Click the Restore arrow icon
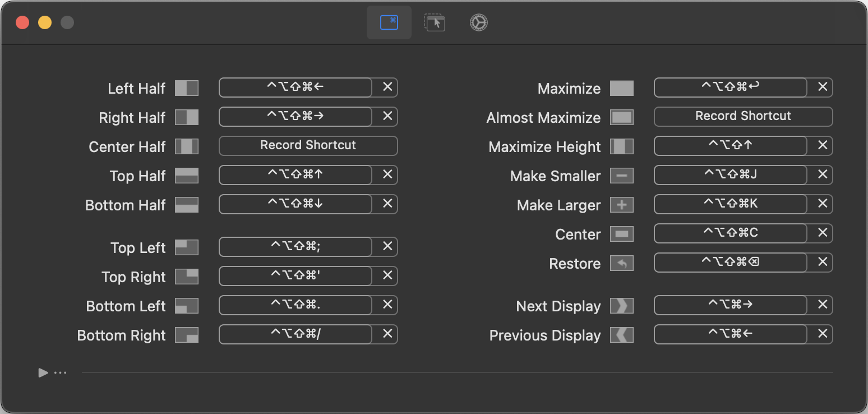Screen dimensions: 868x414 621,263
